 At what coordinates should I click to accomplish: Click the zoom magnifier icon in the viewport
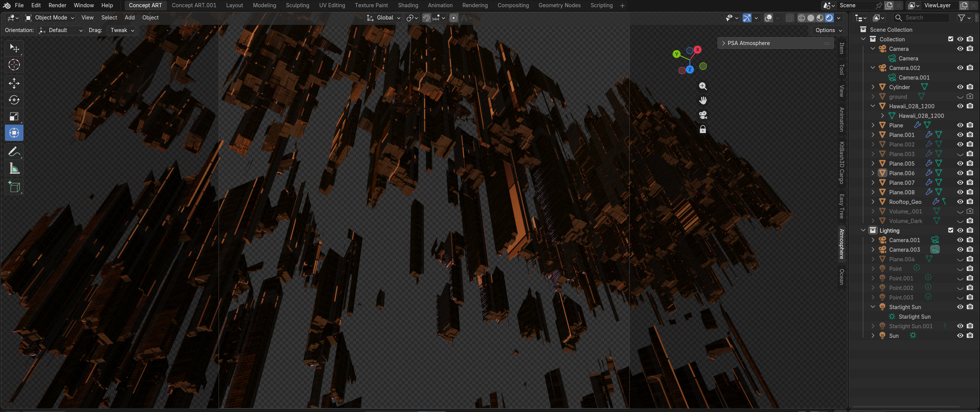[x=703, y=86]
